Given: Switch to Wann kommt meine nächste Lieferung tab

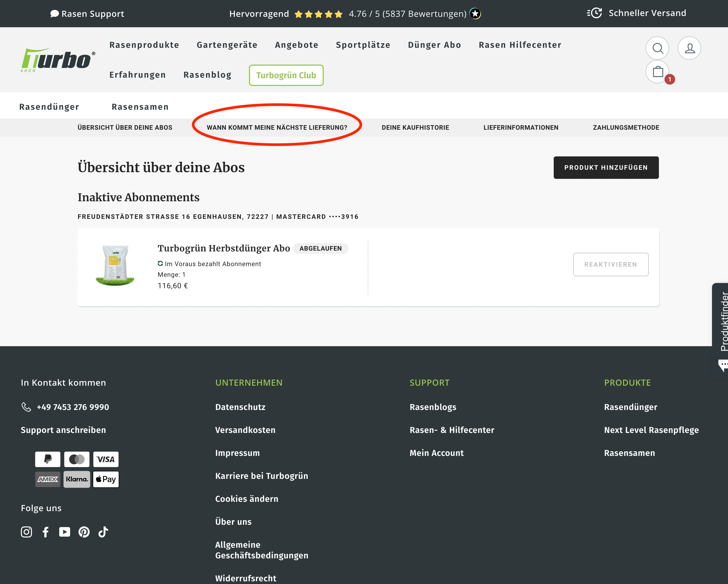Looking at the screenshot, I should [277, 127].
